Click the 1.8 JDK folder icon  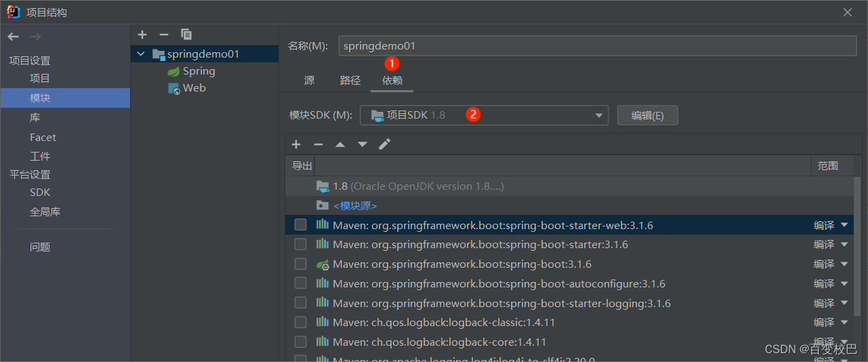pos(323,186)
